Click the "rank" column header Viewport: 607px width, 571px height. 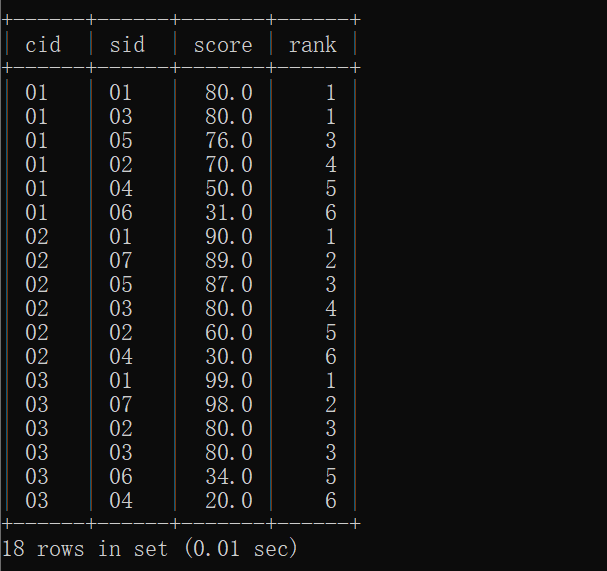(313, 45)
